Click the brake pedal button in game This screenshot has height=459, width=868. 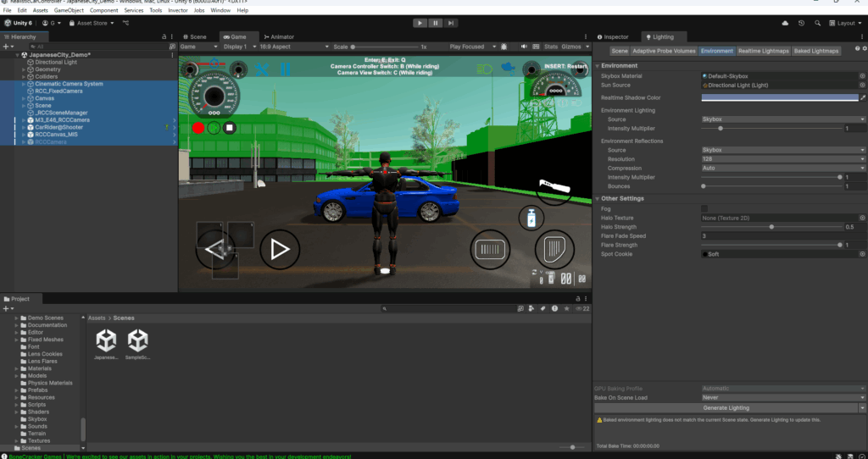pos(490,250)
